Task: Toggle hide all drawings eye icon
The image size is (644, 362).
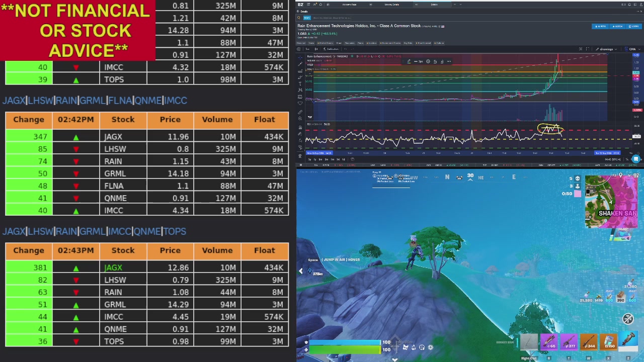Action: [300, 147]
